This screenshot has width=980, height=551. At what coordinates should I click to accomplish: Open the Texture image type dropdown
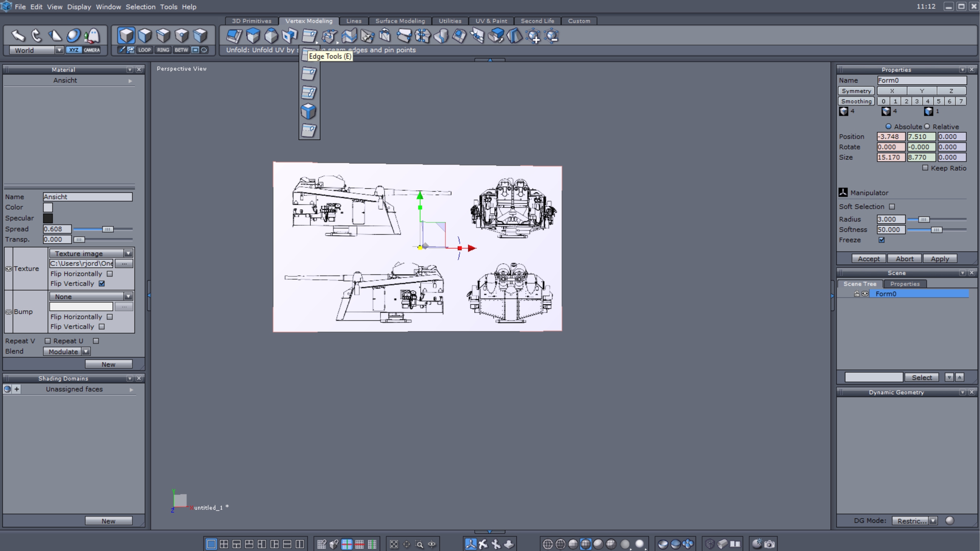point(128,253)
